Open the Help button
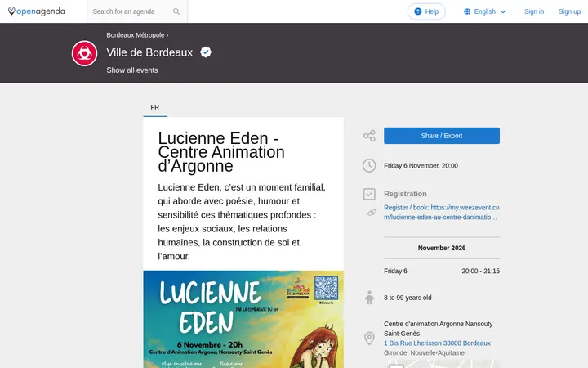The width and height of the screenshot is (588, 368). [x=426, y=11]
